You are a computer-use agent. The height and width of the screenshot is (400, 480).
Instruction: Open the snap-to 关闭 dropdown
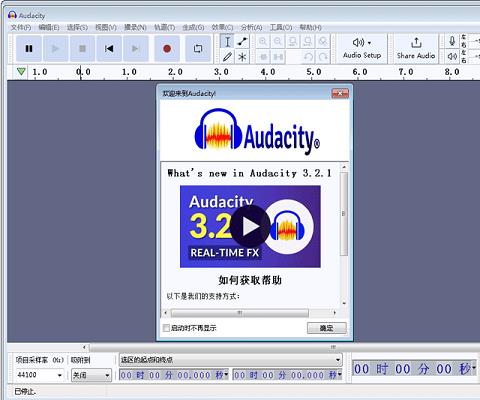point(91,375)
